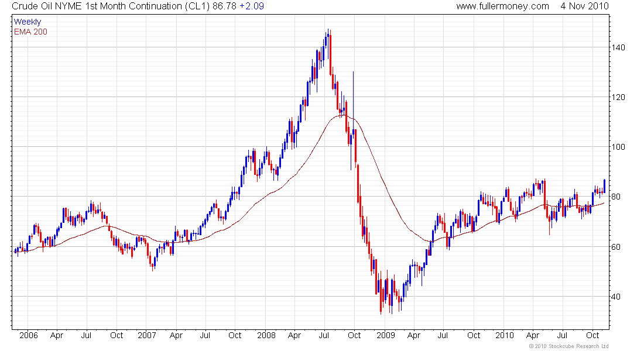Select the 'EMA 200' legend label
Image resolution: width=644 pixels, height=351 pixels.
pyautogui.click(x=30, y=32)
